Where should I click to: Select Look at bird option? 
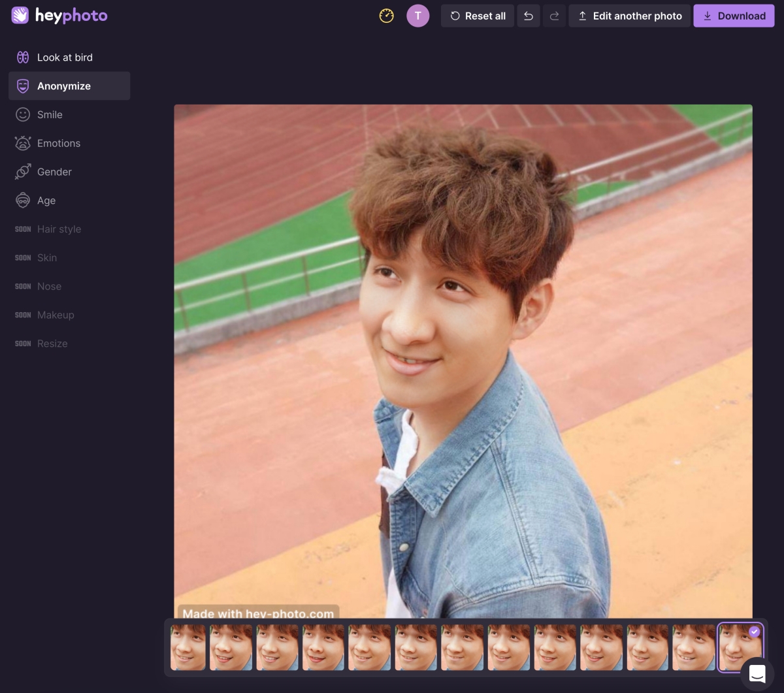69,57
